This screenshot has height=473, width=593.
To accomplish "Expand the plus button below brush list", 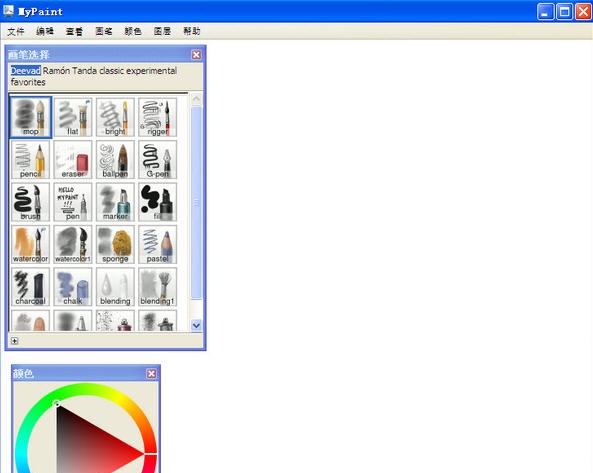I will click(14, 341).
